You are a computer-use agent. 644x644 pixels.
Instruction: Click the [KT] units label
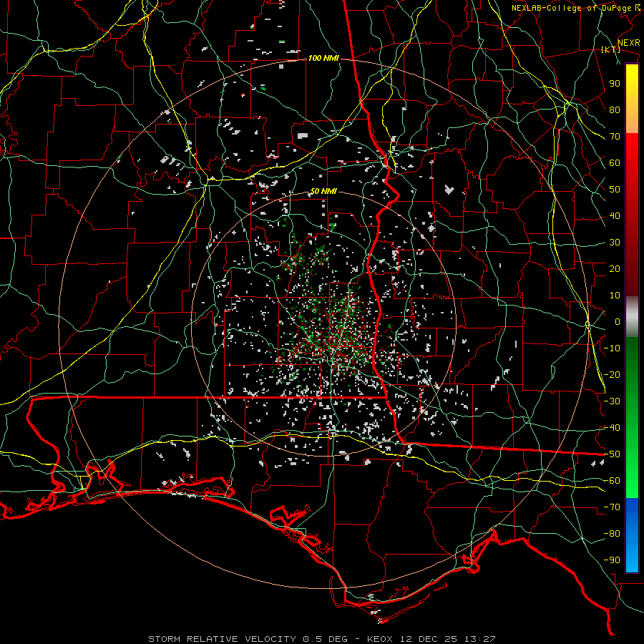tap(610, 49)
